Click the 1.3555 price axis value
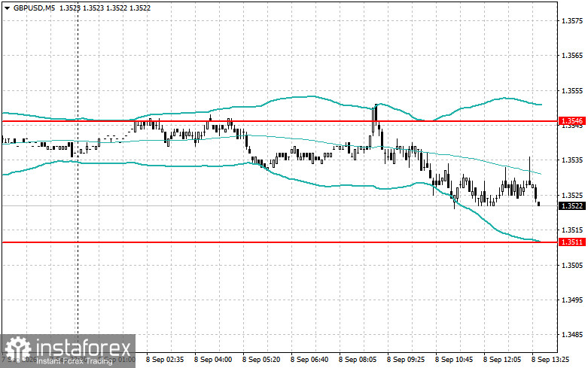Image resolution: width=588 pixels, height=368 pixels. point(572,91)
